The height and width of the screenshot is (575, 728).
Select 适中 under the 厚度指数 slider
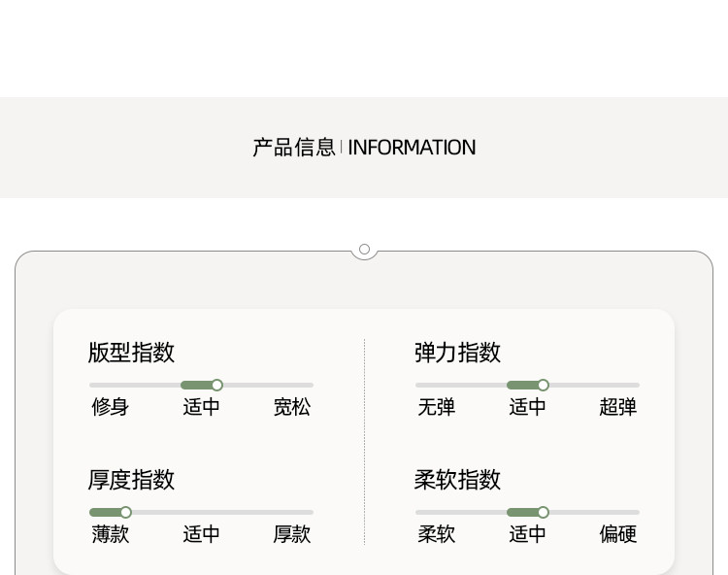click(x=201, y=535)
